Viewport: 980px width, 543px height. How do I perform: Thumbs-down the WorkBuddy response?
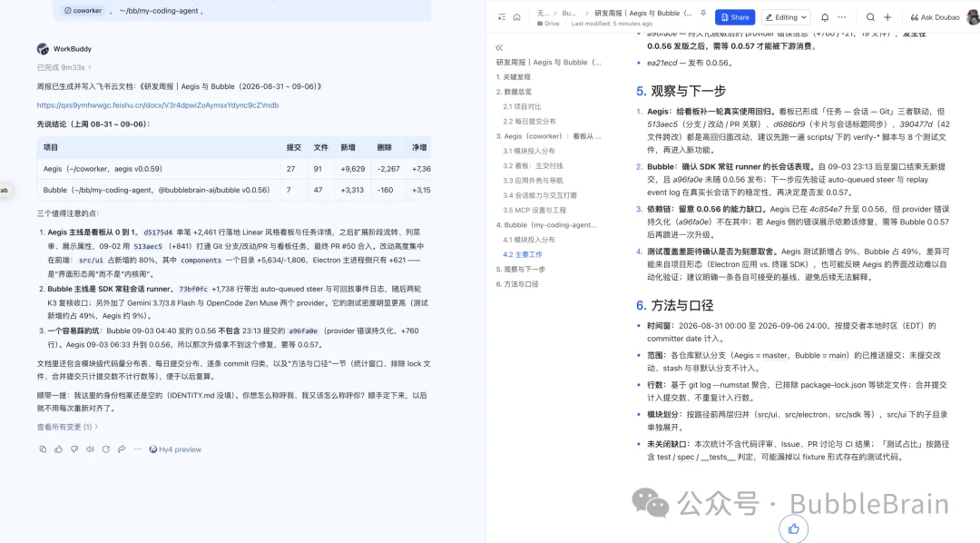tap(74, 449)
